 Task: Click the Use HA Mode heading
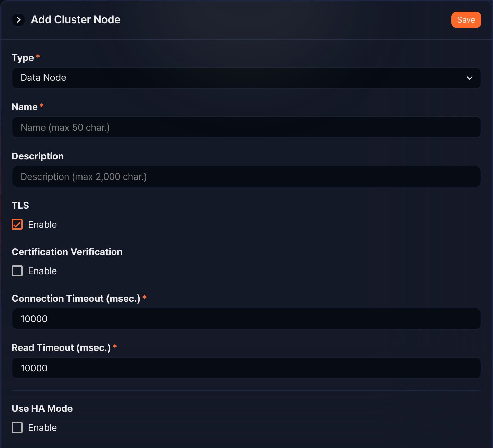pyautogui.click(x=42, y=408)
